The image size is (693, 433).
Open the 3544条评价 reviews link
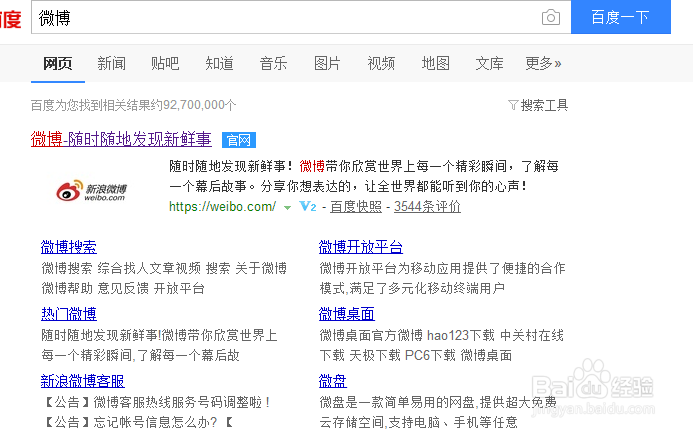[427, 206]
